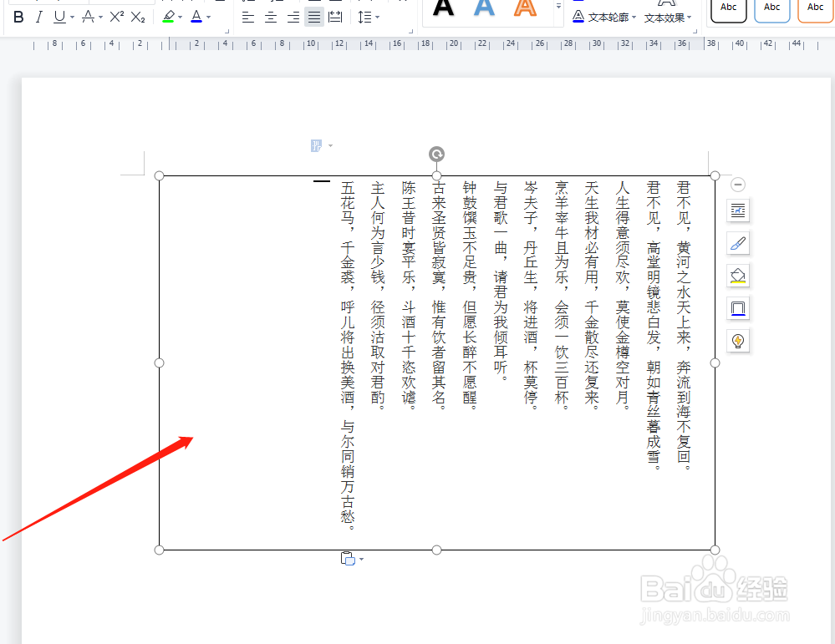Open the text wrapping panel on the right sidebar
Image resolution: width=835 pixels, height=644 pixels.
(x=737, y=210)
